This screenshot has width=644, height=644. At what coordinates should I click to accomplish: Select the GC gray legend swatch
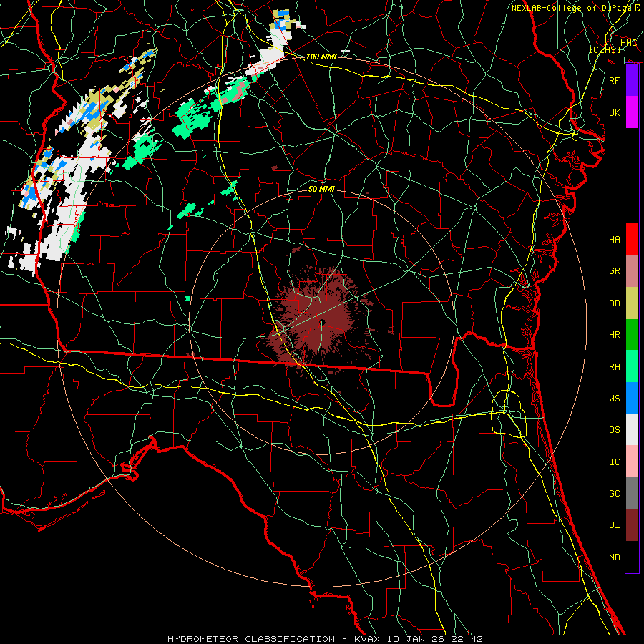(632, 493)
